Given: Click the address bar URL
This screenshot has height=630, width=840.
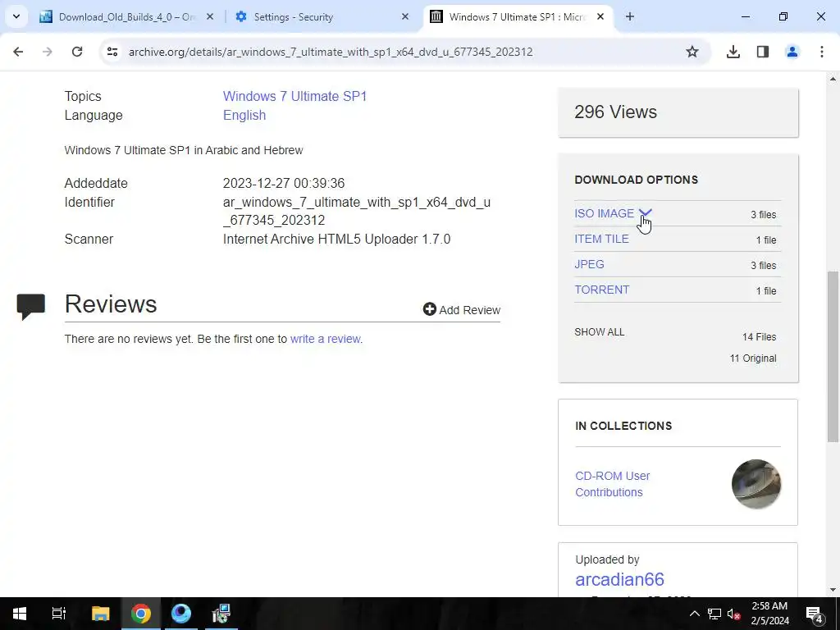Looking at the screenshot, I should point(331,52).
